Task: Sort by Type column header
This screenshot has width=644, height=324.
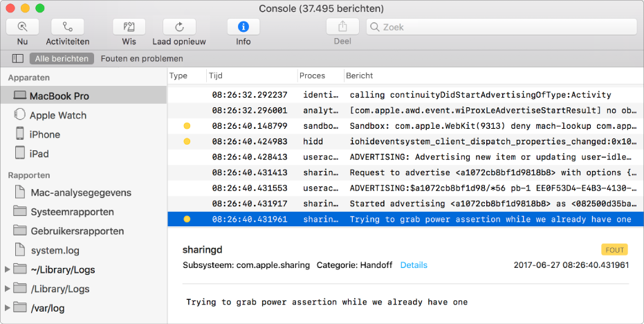Action: pyautogui.click(x=178, y=75)
